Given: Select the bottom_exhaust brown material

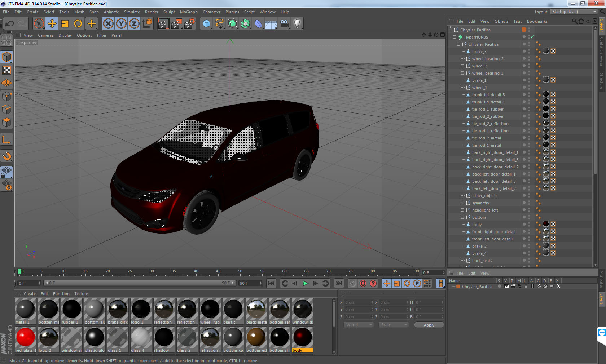Looking at the screenshot, I should [x=256, y=339].
